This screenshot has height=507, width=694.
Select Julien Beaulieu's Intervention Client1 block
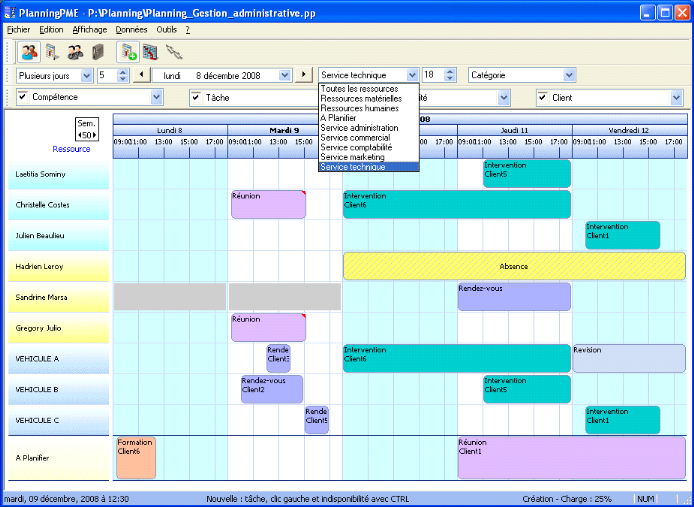[622, 235]
